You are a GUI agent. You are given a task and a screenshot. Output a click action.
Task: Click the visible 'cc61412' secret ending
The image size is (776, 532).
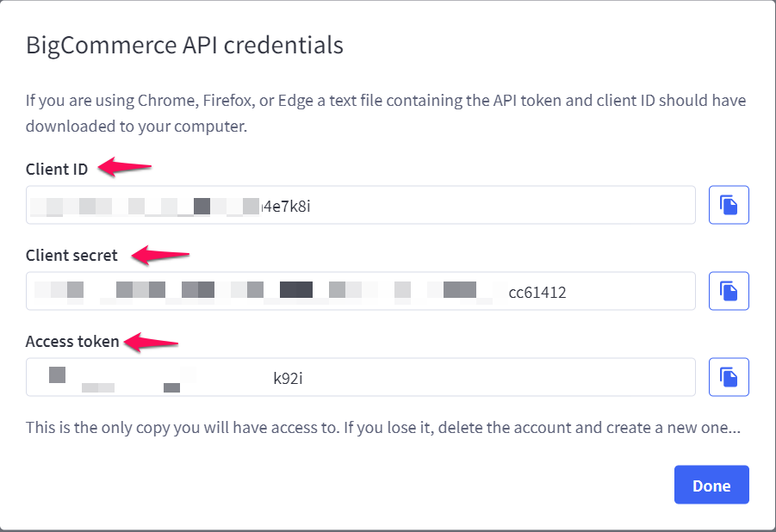537,293
